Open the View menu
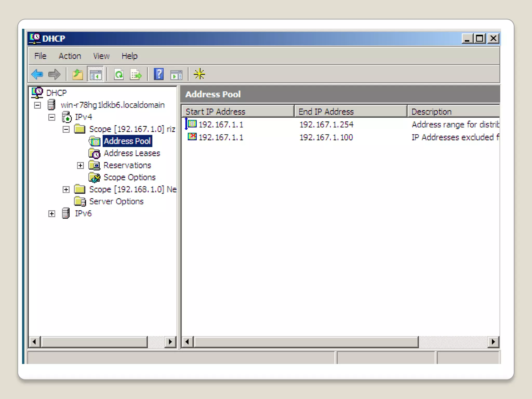 [101, 56]
